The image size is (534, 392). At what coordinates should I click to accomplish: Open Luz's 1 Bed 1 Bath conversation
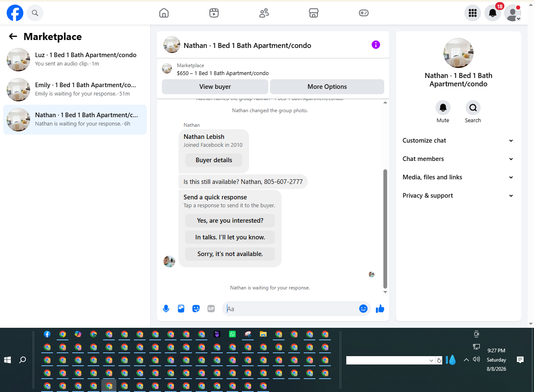click(x=75, y=60)
